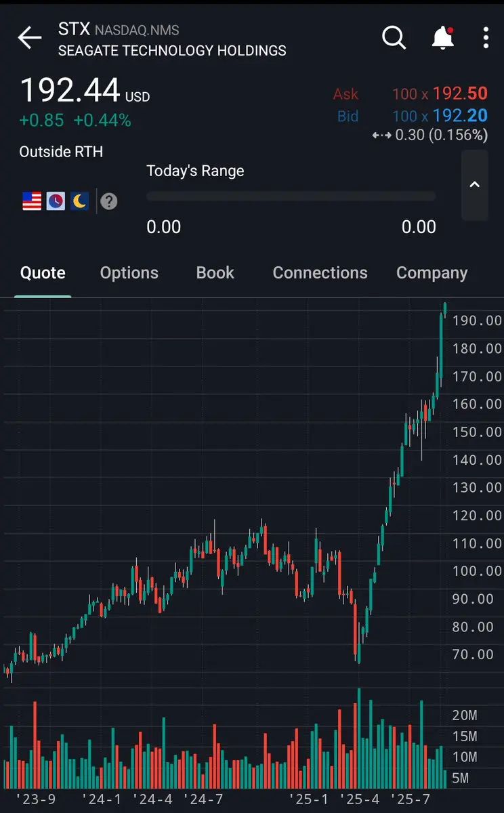
Task: Tap SEAGATE TECHNOLOGY HOLDINGS name
Action: click(x=172, y=51)
